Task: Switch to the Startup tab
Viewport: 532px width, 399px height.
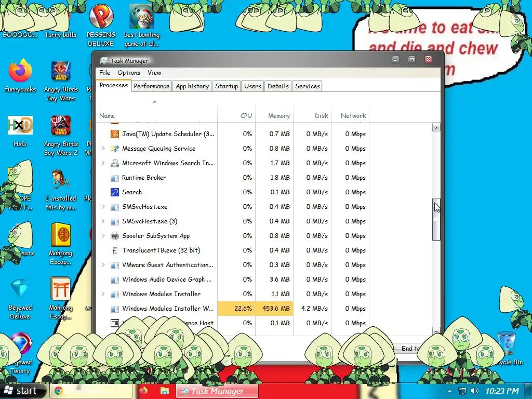Action: [x=227, y=86]
